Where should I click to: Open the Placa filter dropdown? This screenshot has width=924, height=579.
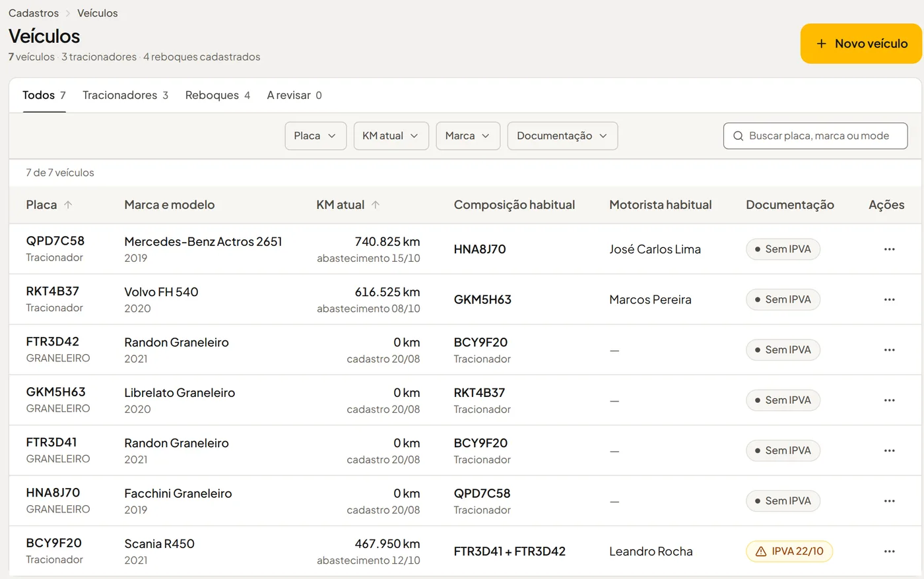(315, 136)
